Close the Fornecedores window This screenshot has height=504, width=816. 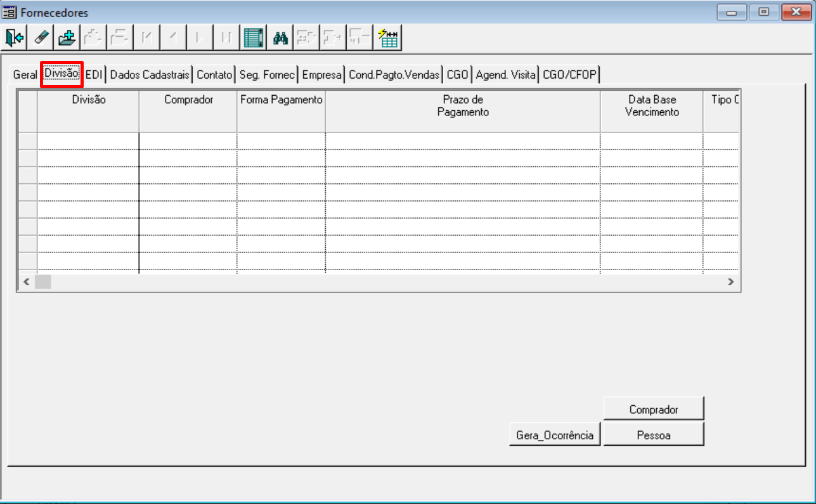click(x=796, y=12)
